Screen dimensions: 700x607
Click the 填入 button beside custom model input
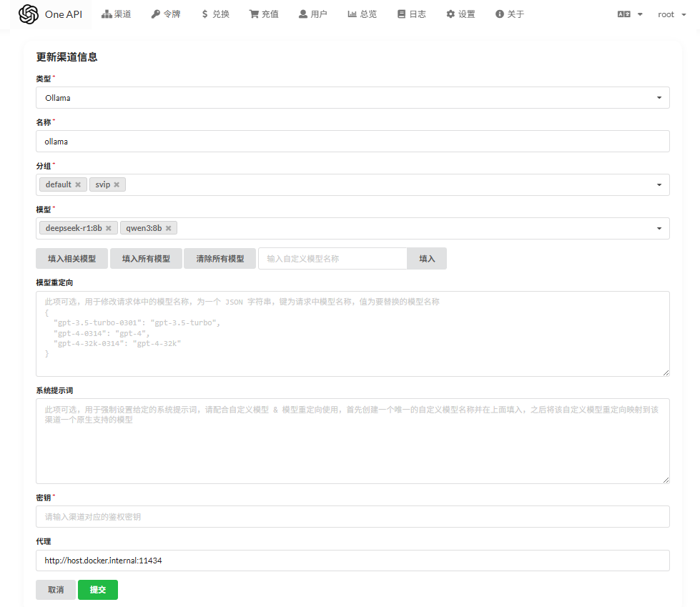(x=427, y=258)
